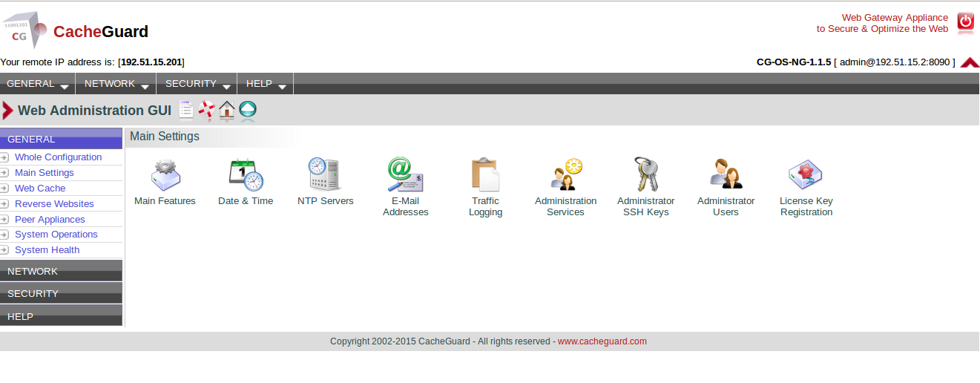Click the lifebuoy help icon
980x383 pixels.
[x=206, y=111]
